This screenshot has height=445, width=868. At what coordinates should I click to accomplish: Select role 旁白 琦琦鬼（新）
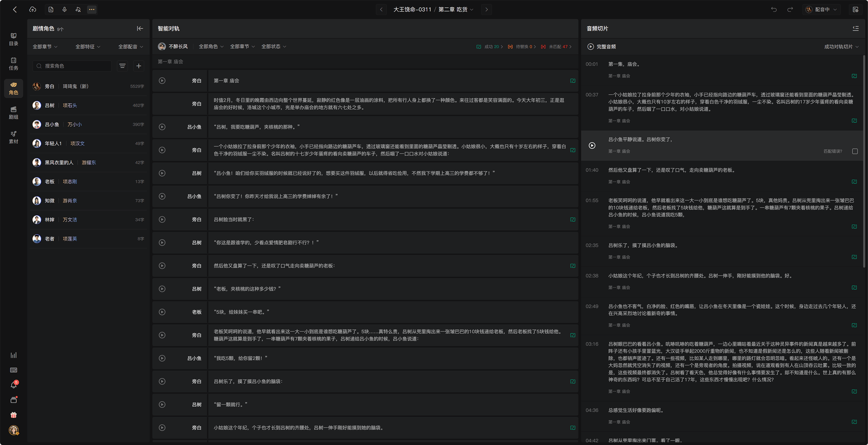pyautogui.click(x=88, y=86)
